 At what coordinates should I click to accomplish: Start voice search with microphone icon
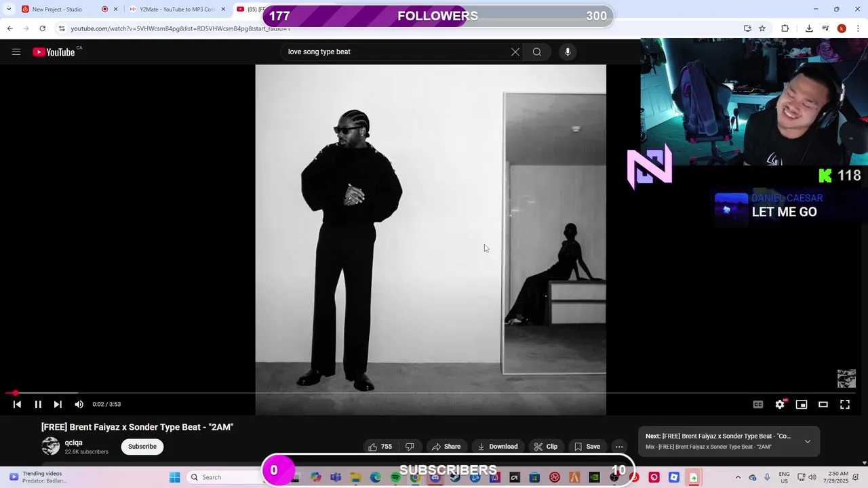(x=568, y=52)
